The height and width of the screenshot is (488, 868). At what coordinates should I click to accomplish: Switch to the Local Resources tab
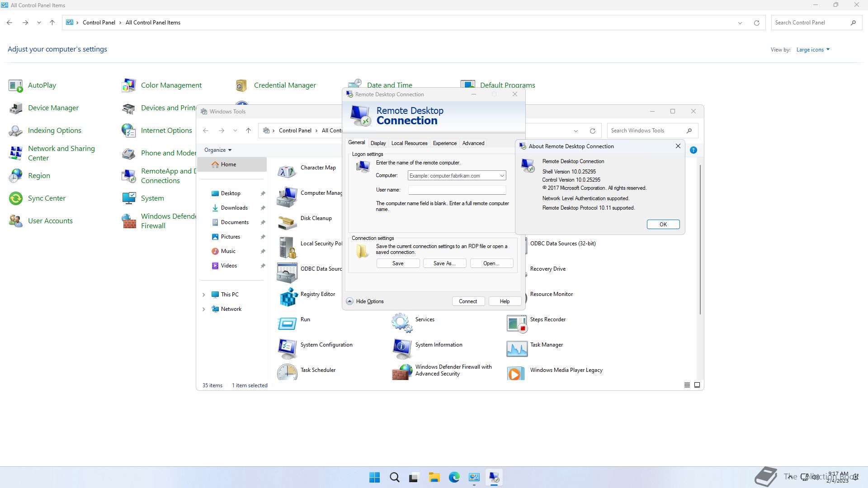[x=409, y=143]
